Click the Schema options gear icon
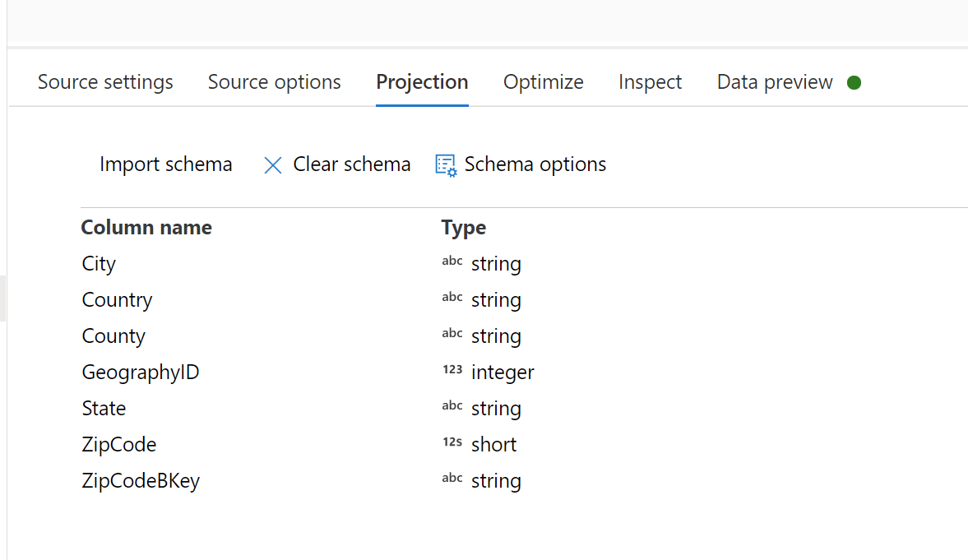Viewport: 968px width, 560px height. (x=445, y=164)
